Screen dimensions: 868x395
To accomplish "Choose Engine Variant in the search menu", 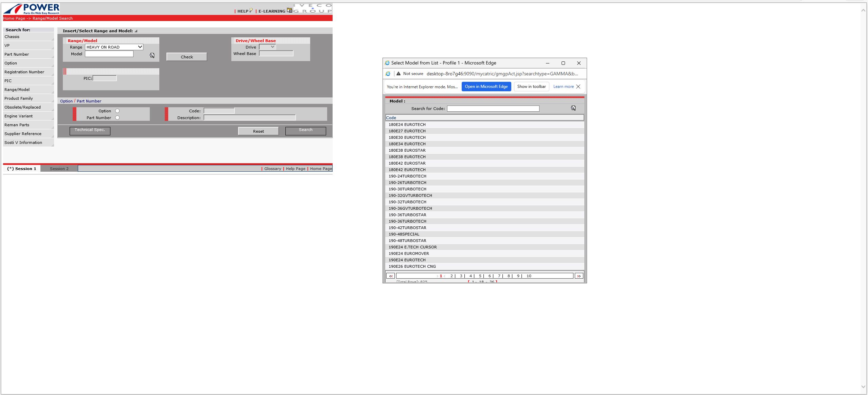I will pyautogui.click(x=19, y=116).
